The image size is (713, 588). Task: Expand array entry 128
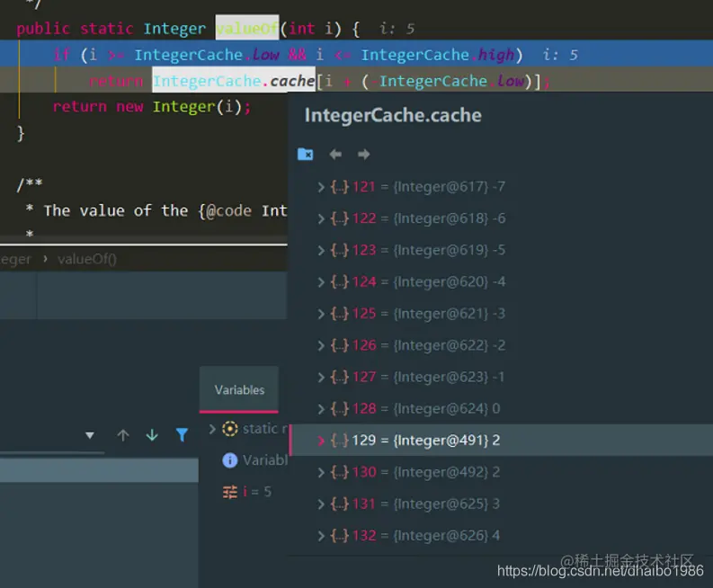pos(321,409)
